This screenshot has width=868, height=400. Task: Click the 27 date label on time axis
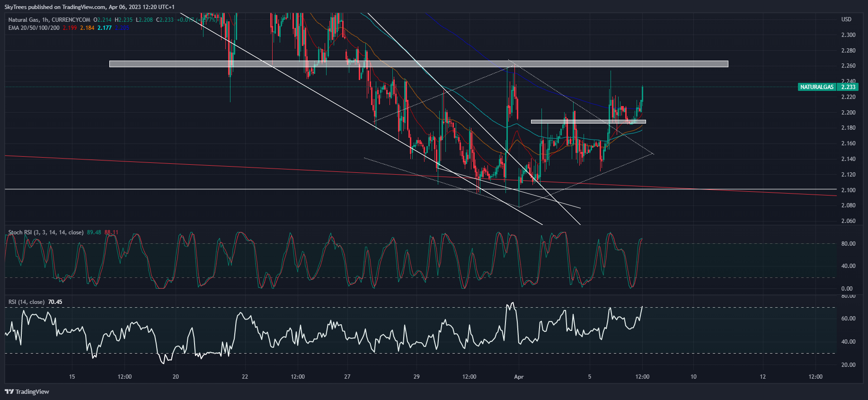[347, 377]
